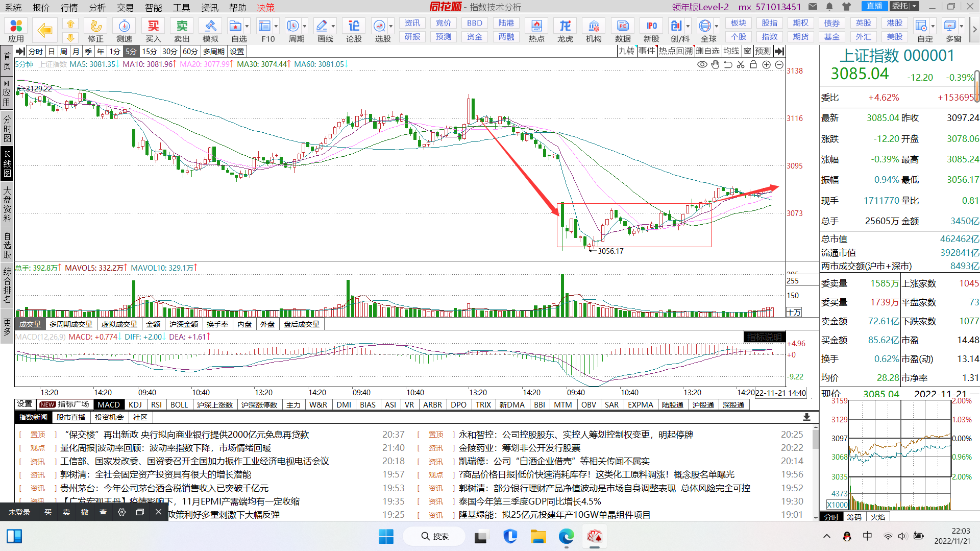
Task: Click the yellow back arrow icon
Action: (44, 30)
